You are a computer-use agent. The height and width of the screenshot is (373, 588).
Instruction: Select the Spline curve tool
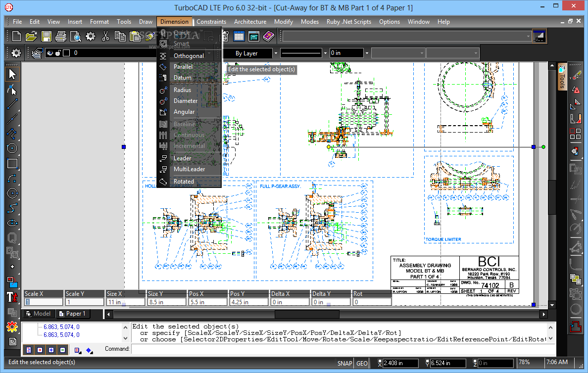12,208
